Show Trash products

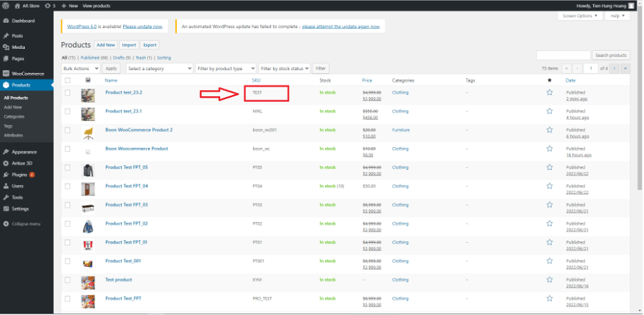(141, 58)
